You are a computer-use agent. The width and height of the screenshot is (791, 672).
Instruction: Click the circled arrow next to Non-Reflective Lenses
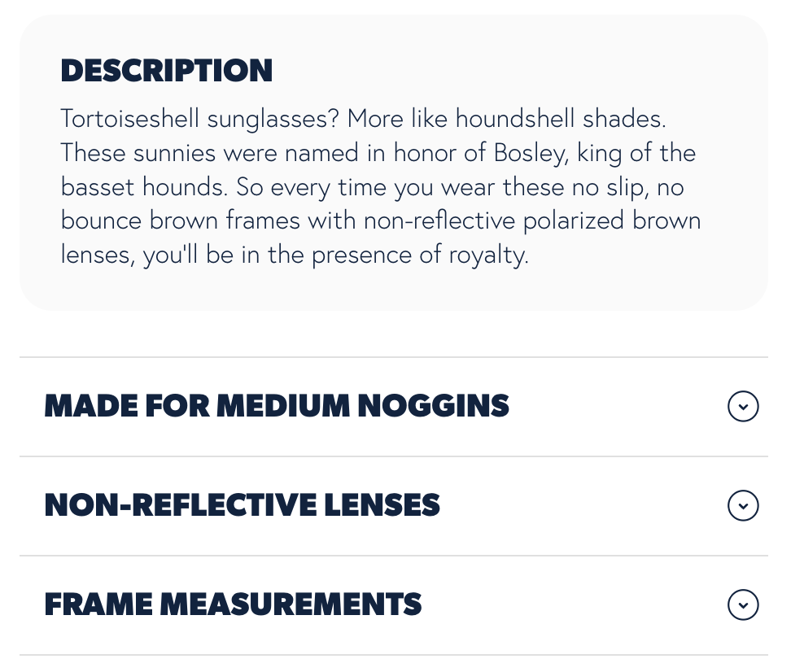tap(742, 505)
